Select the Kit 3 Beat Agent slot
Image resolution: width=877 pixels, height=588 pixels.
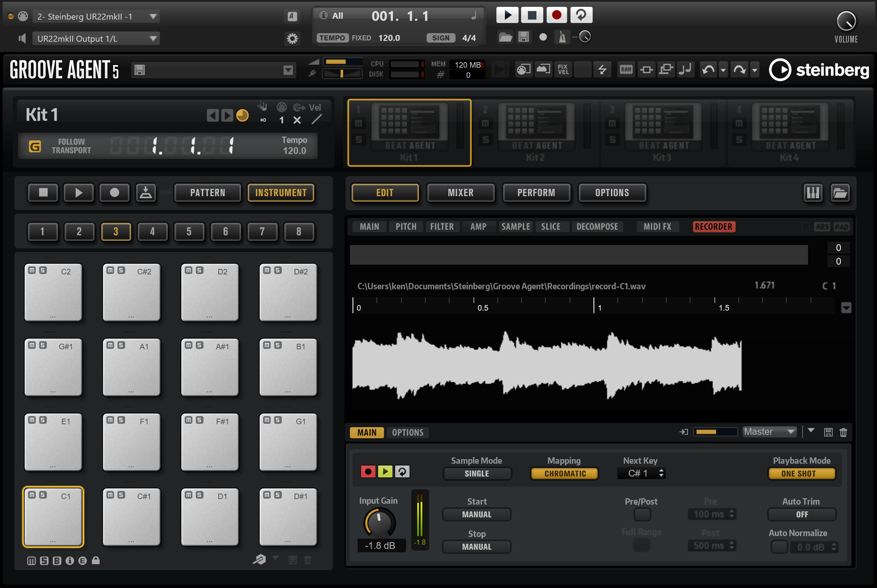click(662, 132)
